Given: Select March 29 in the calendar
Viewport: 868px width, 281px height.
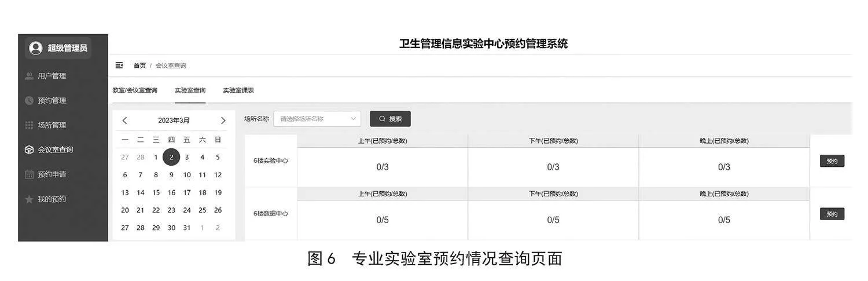Looking at the screenshot, I should (x=156, y=228).
